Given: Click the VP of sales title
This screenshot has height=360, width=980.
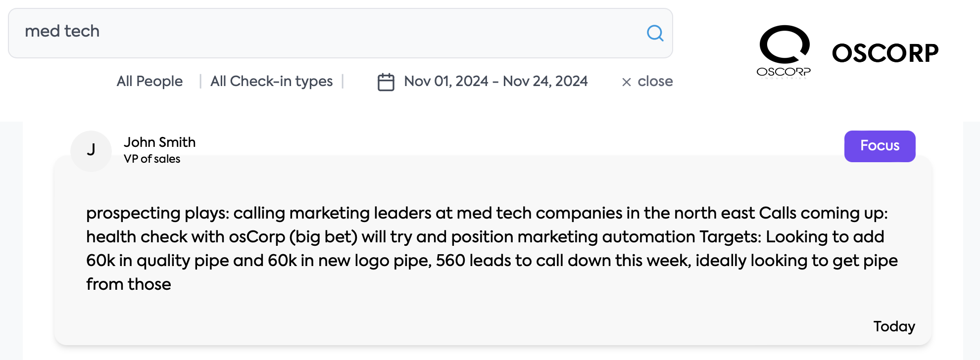Looking at the screenshot, I should (x=152, y=159).
